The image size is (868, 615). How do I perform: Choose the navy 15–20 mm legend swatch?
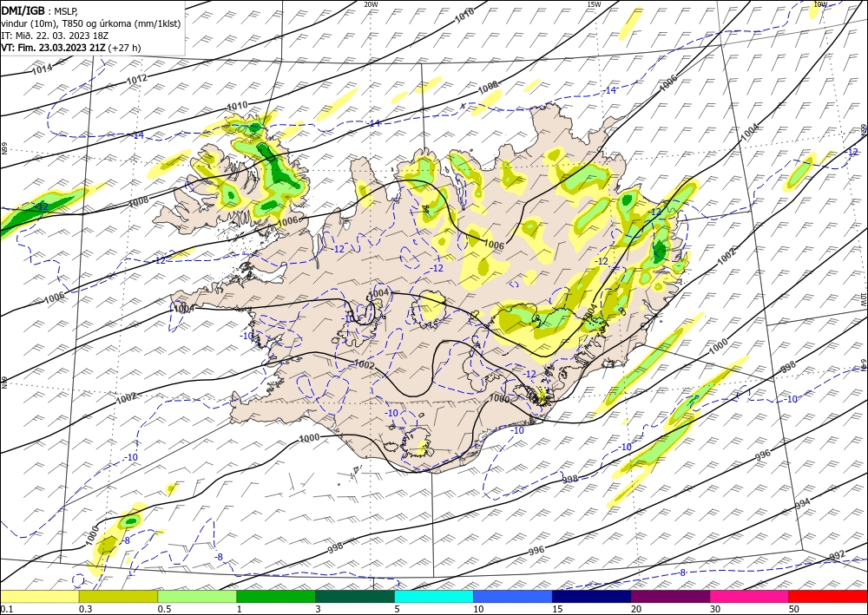[x=592, y=596]
